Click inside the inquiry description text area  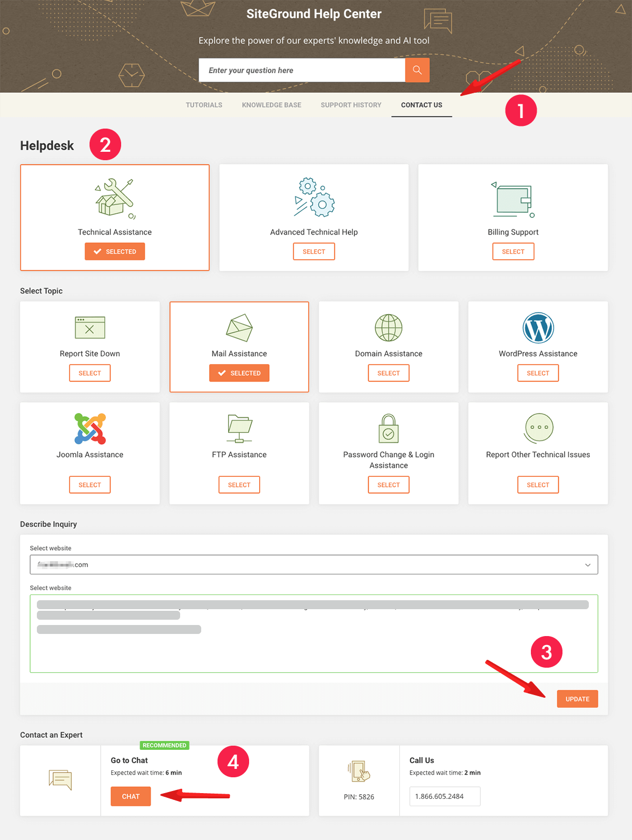[314, 633]
